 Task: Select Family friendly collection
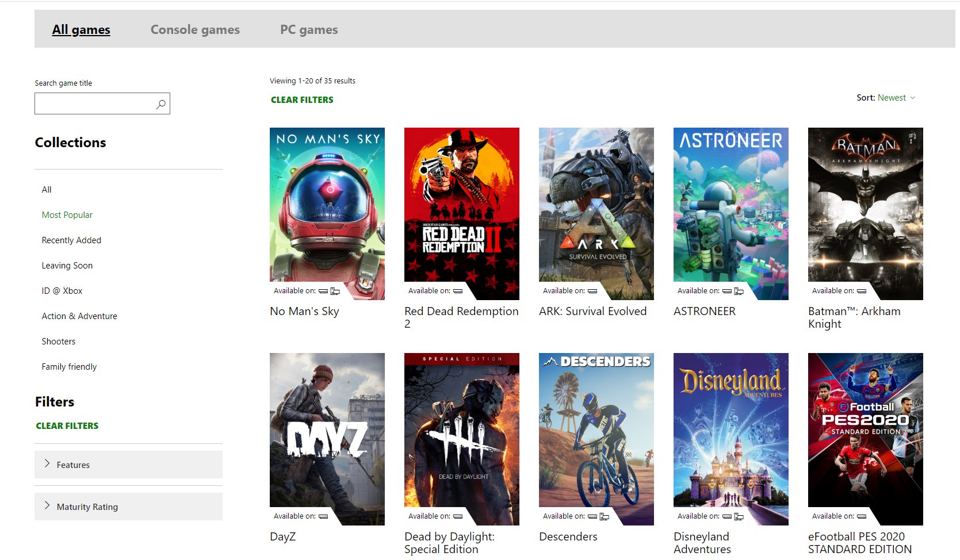click(69, 367)
